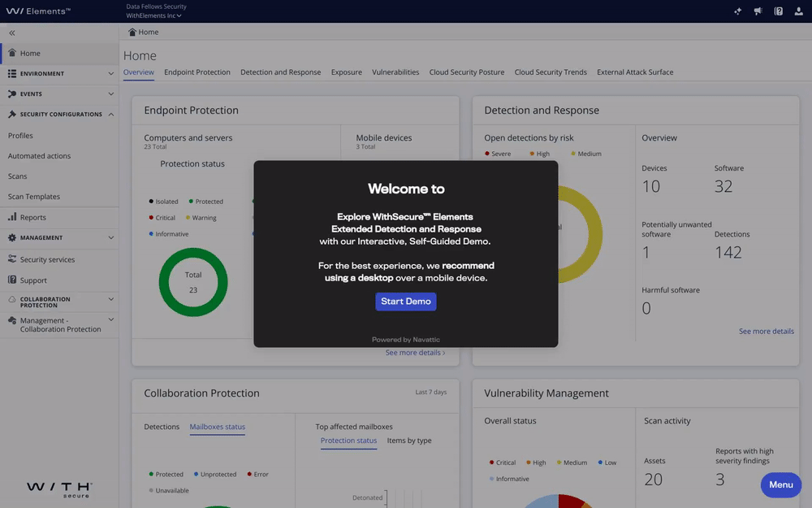Click the breadcrumb Home house icon

point(132,33)
